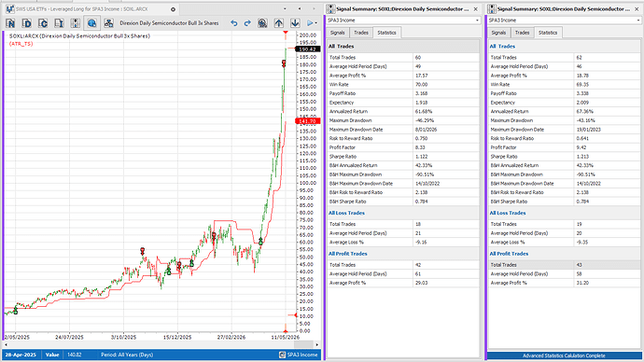Open dropdown arrow next to play icon

pyautogui.click(x=315, y=23)
